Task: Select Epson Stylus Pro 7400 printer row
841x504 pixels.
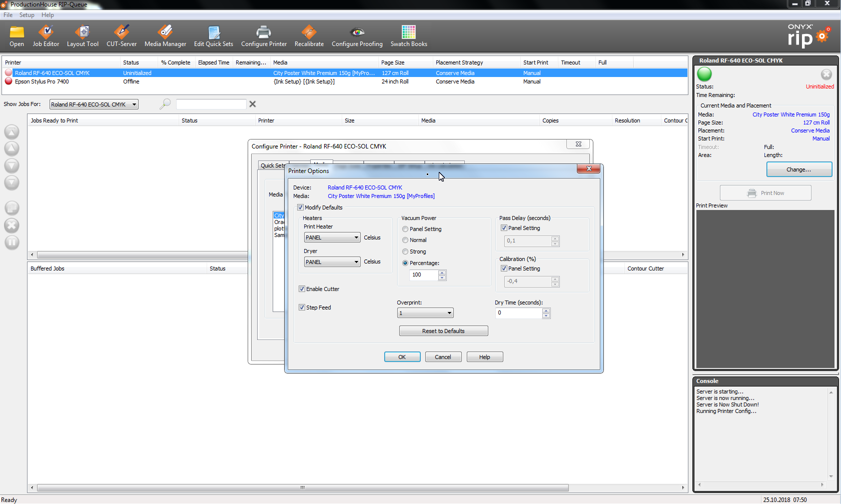Action: tap(345, 81)
